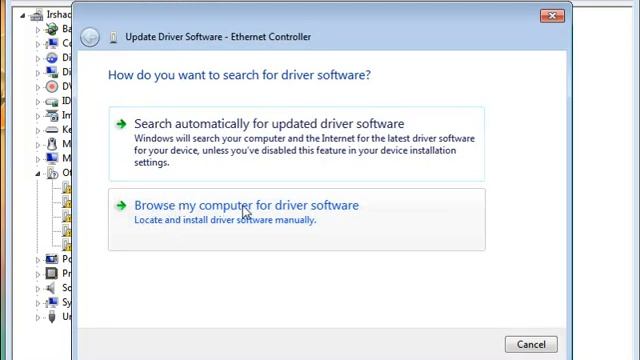Select the Batteries icon in Device Manager tree
Viewport: 640px width, 360px height.
click(x=52, y=29)
